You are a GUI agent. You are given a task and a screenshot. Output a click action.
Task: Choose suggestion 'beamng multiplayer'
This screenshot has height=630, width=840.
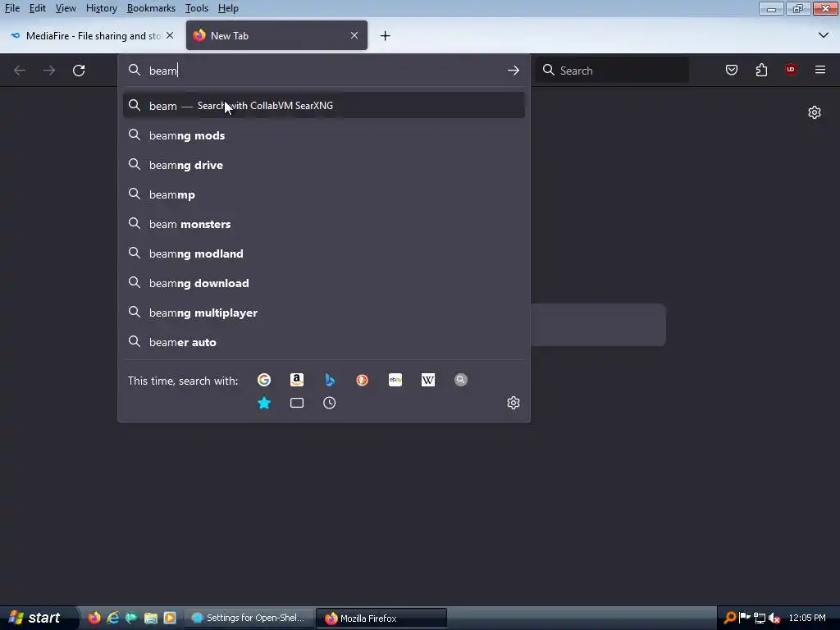click(x=323, y=313)
